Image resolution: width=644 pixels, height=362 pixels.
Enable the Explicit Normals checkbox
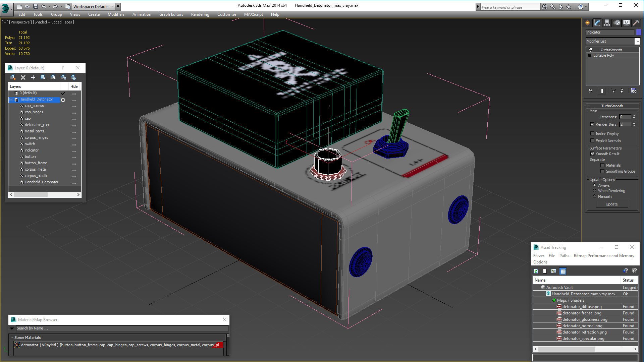click(x=592, y=141)
